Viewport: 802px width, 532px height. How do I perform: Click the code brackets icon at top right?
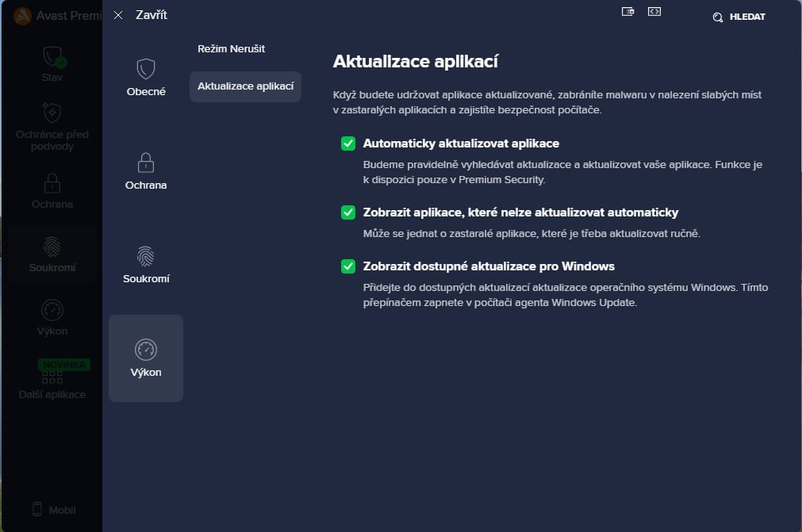[654, 11]
